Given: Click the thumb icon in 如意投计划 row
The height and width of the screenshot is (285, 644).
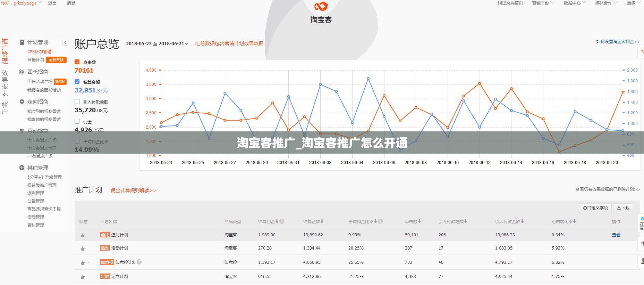Looking at the screenshot, I should (83, 263).
